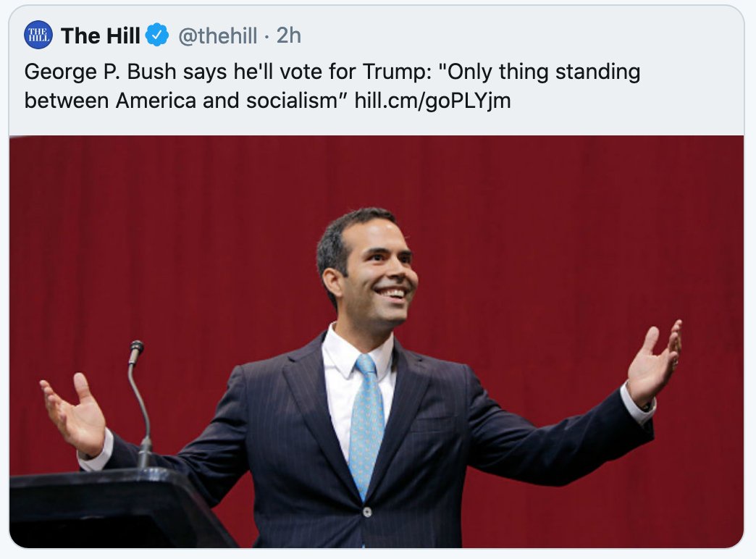
Task: Click the black podium in the photo
Action: click(x=109, y=507)
